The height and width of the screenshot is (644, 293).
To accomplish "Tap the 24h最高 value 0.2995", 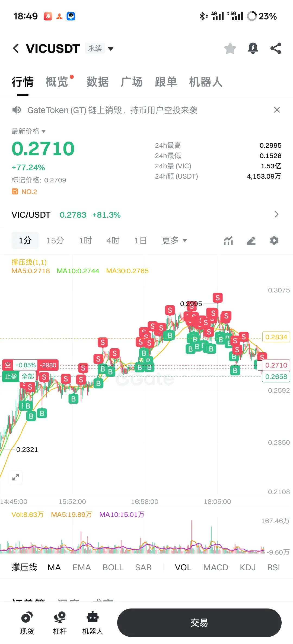I will click(270, 146).
